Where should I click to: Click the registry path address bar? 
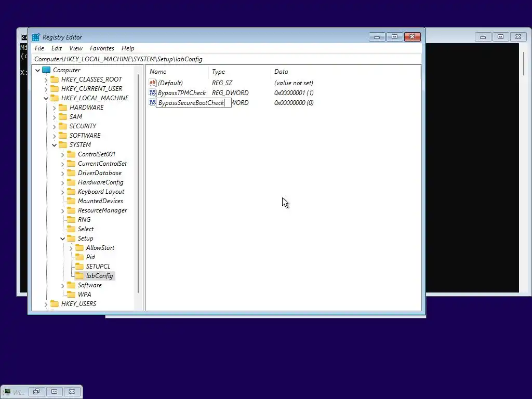click(x=227, y=59)
